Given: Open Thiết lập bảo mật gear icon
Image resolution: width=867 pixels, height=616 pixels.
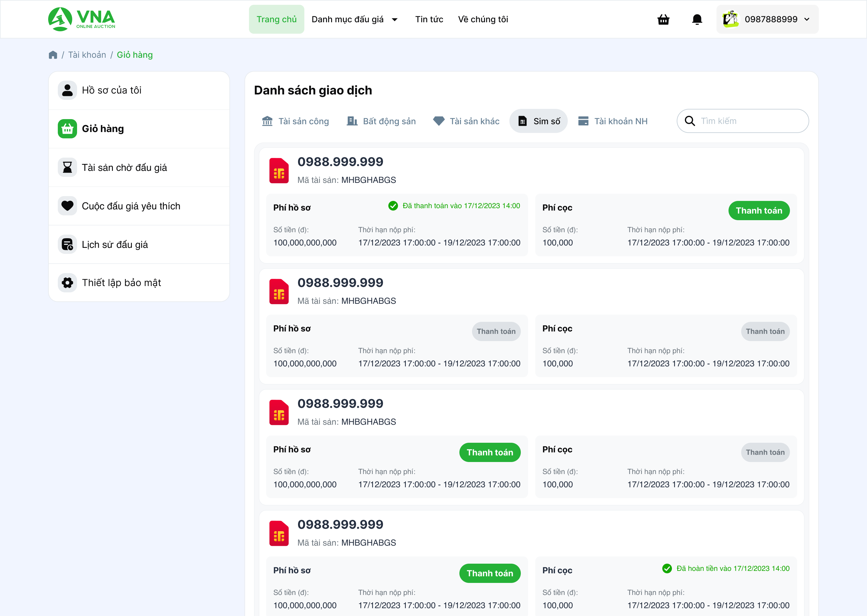Looking at the screenshot, I should pos(67,283).
